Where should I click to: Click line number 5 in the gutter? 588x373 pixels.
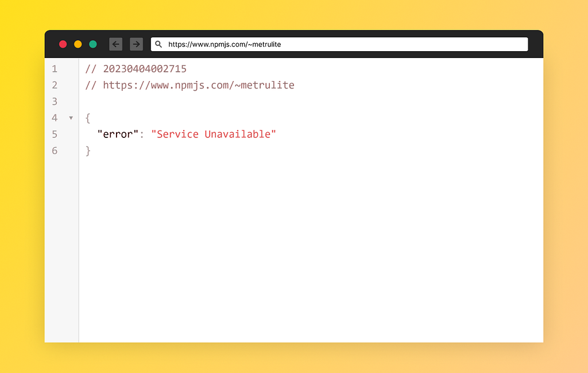pos(55,134)
